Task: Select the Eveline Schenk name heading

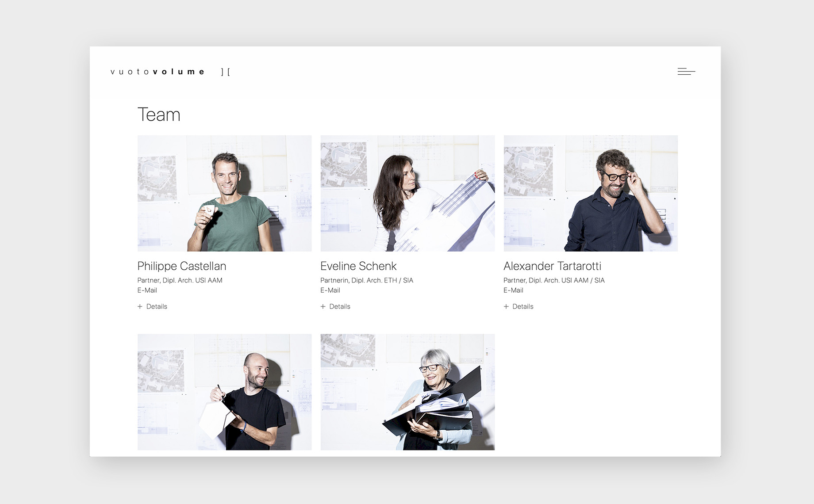Action: tap(358, 266)
